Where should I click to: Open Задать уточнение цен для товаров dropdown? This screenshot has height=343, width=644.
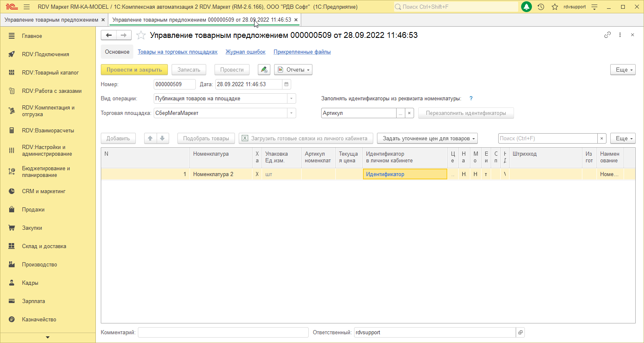pos(427,139)
